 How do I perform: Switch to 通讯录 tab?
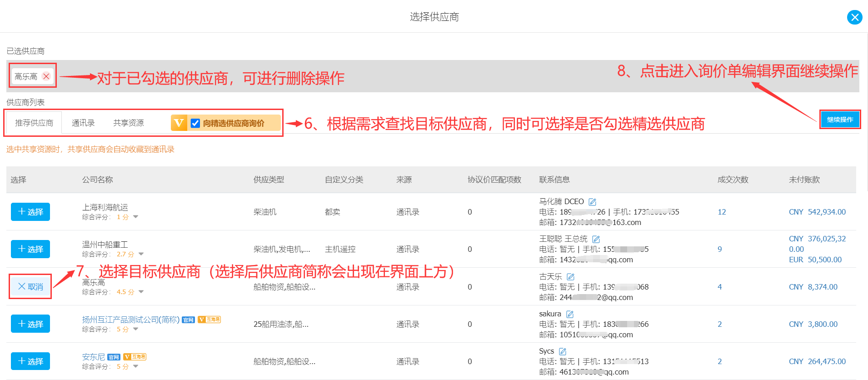click(x=83, y=123)
